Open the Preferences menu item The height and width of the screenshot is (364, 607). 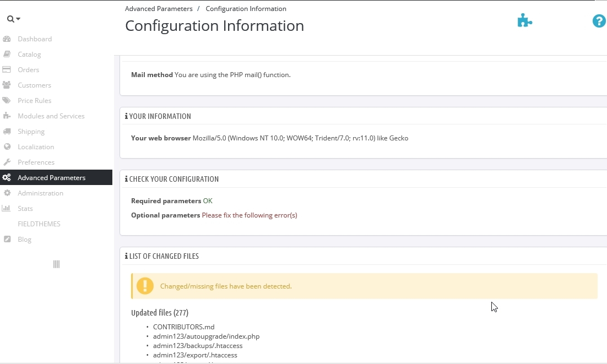(x=36, y=162)
